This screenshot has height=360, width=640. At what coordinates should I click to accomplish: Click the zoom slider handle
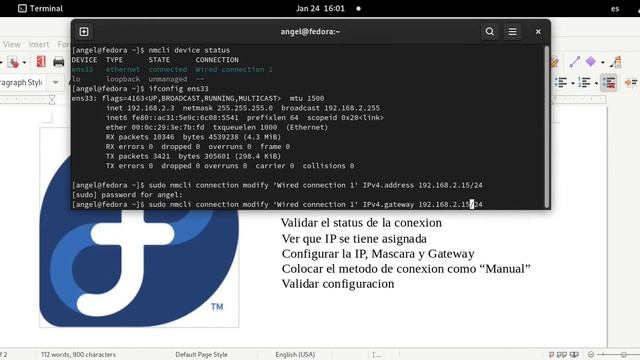tap(623, 354)
